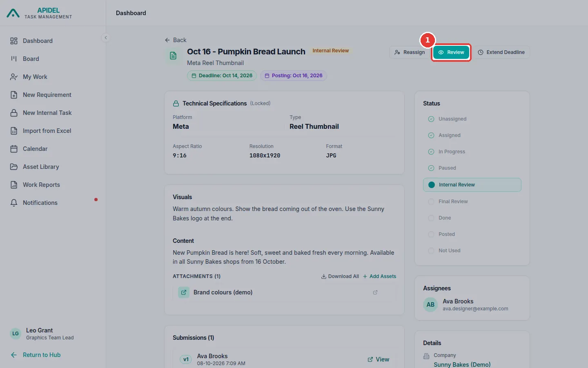Go back using the Back link

point(176,40)
